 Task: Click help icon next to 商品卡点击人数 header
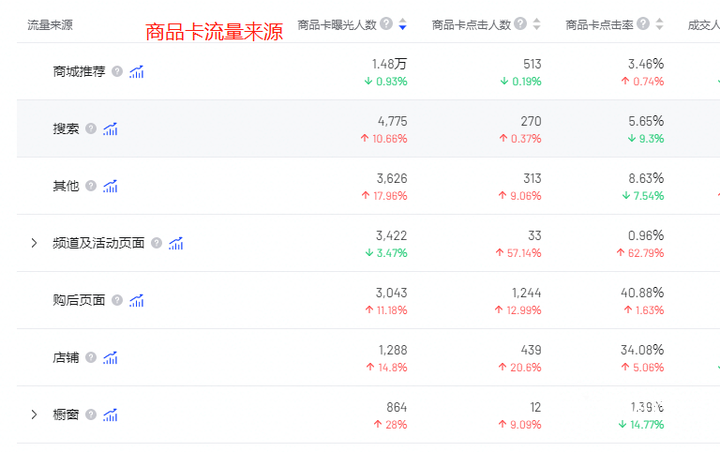[520, 23]
